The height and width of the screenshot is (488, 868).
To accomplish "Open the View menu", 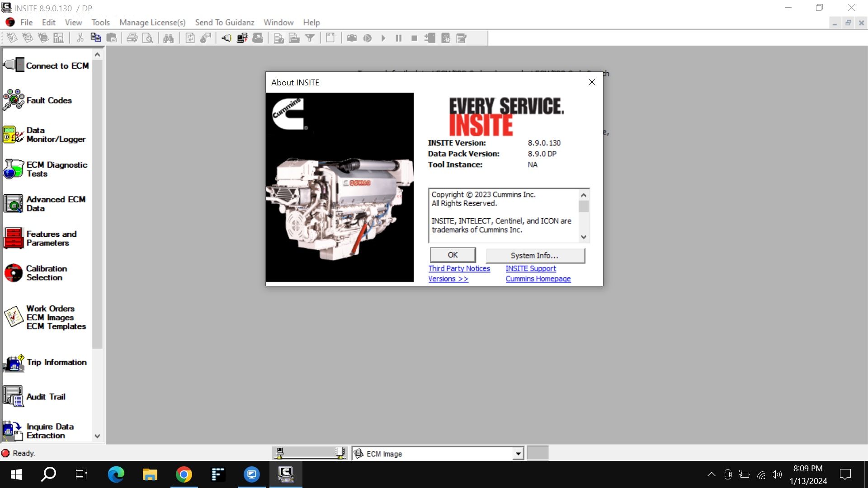I will tap(73, 22).
